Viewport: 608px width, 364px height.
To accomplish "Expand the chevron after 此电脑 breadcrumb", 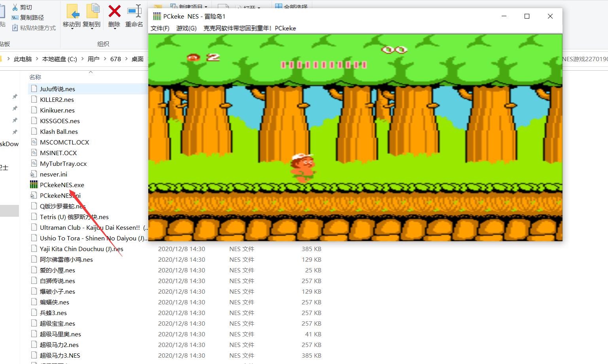I will 37,59.
